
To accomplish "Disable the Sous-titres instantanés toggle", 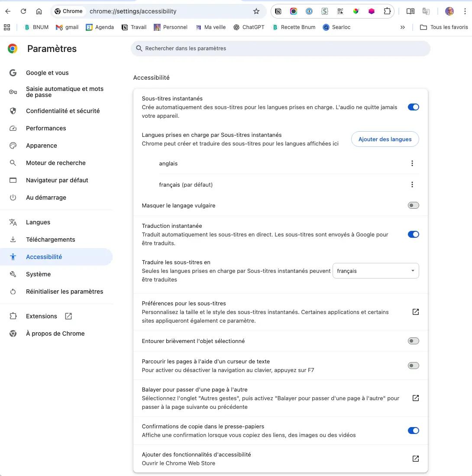I will pos(413,107).
